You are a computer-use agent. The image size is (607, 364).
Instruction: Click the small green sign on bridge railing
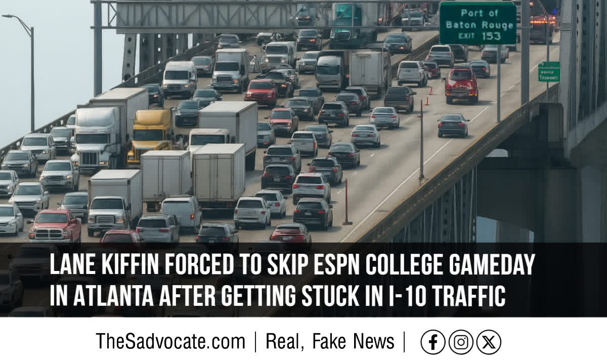point(549,72)
